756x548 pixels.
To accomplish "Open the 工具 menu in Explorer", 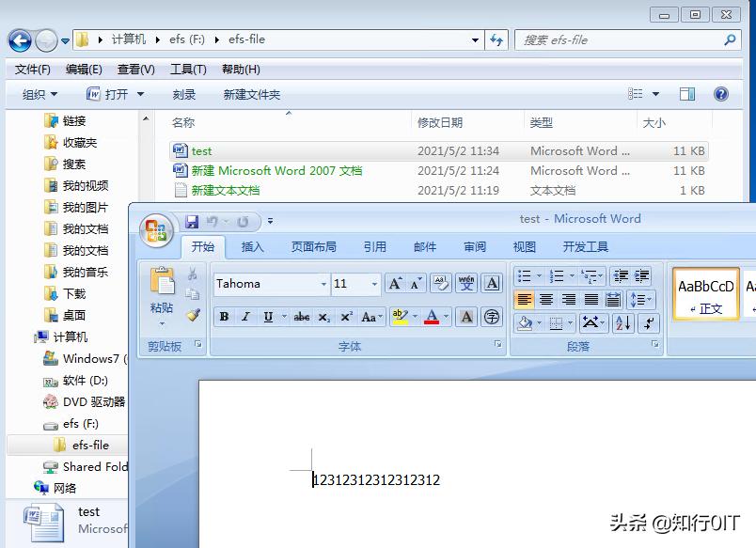I will coord(188,69).
